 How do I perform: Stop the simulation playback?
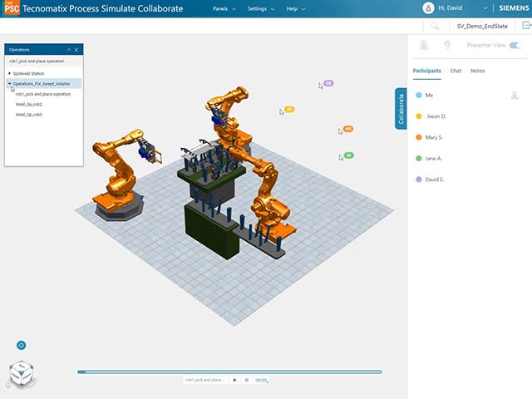click(247, 380)
